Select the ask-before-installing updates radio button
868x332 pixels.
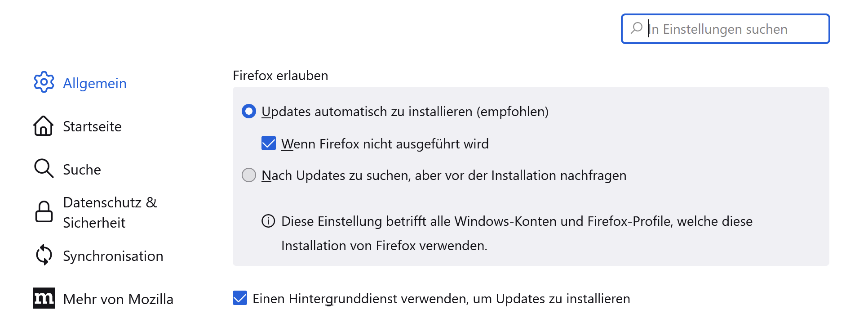point(249,175)
